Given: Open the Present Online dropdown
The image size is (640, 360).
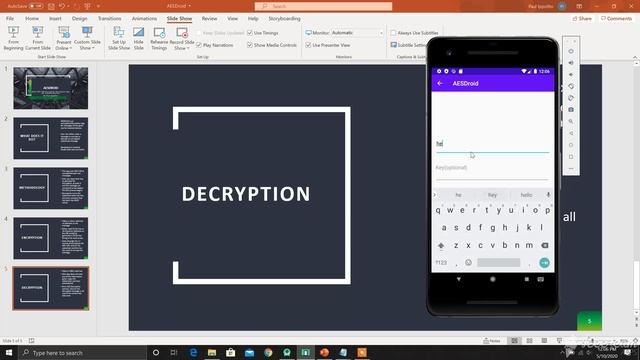Looking at the screenshot, I should tap(64, 38).
